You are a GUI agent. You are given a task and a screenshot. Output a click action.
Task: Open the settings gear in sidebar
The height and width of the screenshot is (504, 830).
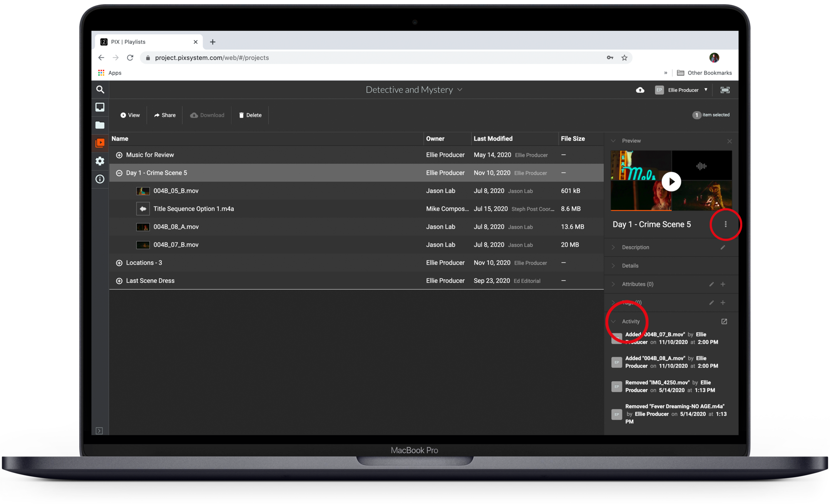(x=100, y=161)
